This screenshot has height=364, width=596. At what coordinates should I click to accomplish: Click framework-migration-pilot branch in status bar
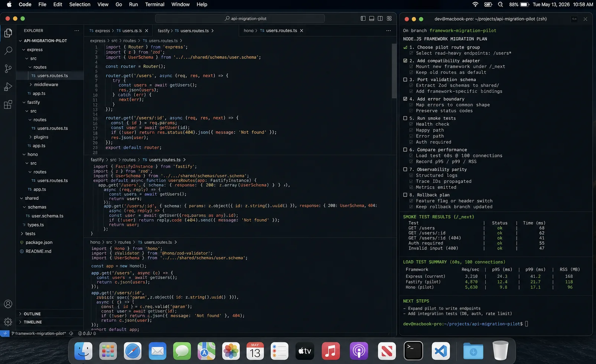[x=39, y=334]
